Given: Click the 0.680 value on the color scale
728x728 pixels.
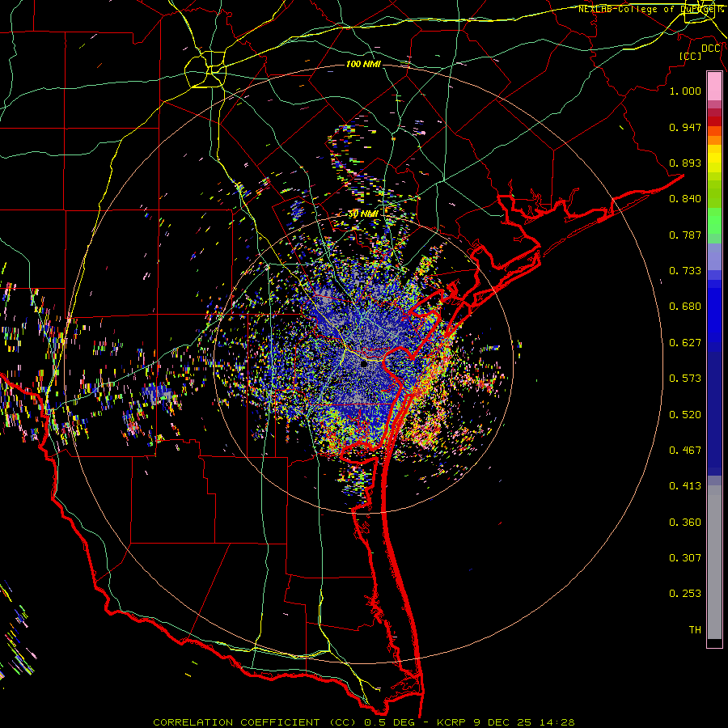Looking at the screenshot, I should click(x=685, y=307).
